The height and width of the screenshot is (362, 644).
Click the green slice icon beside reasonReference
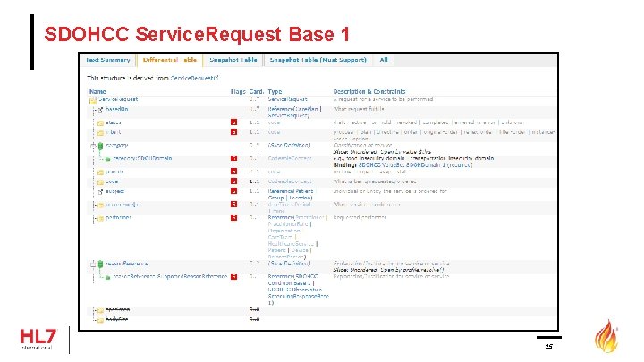click(100, 265)
